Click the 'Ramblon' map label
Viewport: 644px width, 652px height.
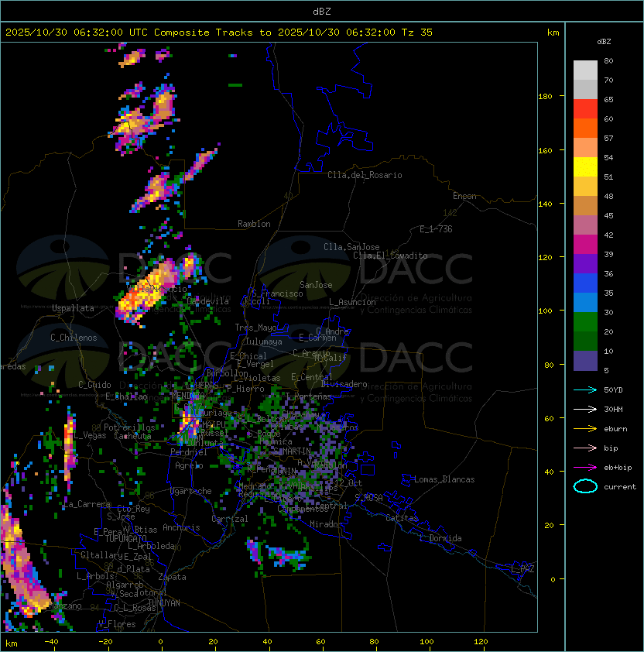254,224
